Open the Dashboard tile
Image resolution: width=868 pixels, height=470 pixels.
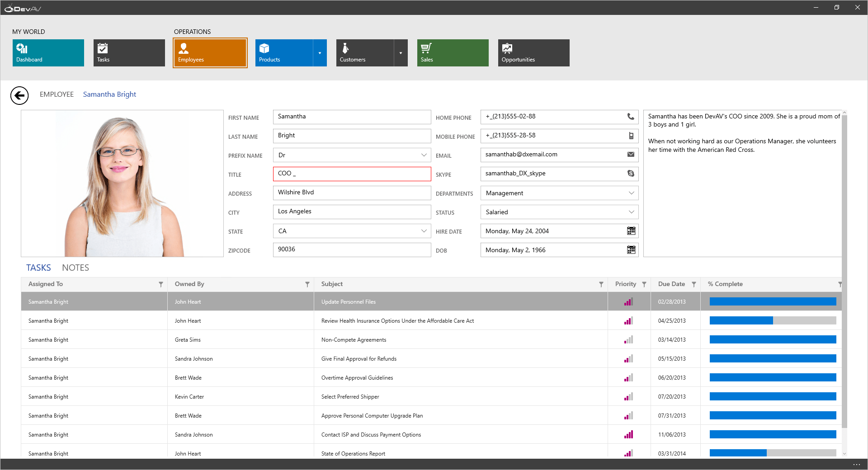coord(48,53)
